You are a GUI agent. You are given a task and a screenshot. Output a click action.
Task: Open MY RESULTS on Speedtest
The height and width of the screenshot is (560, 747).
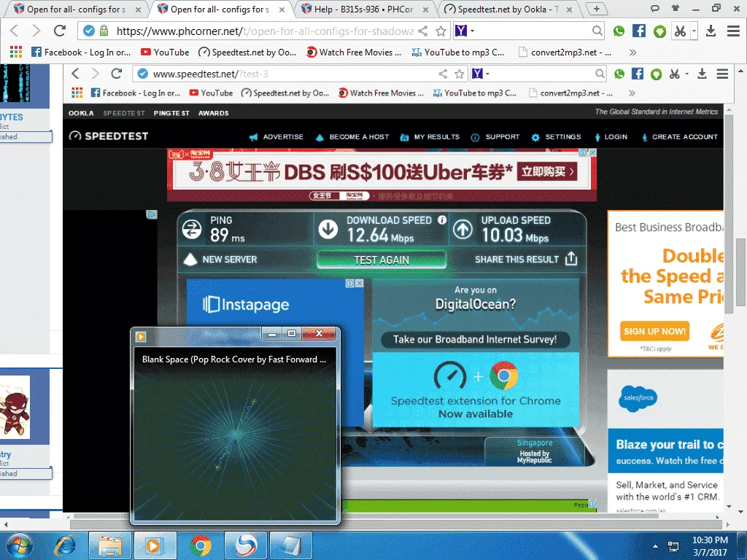pyautogui.click(x=430, y=136)
